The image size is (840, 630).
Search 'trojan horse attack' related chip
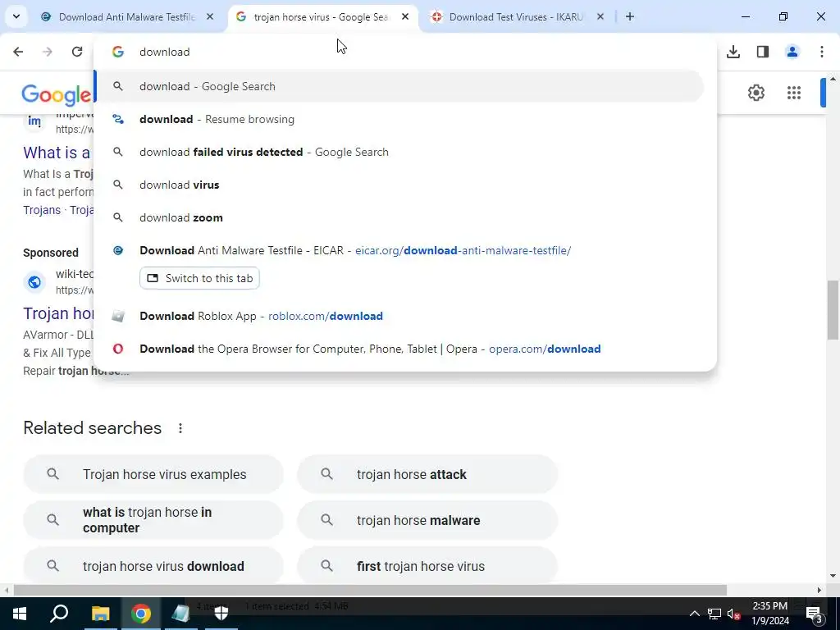[x=427, y=474]
